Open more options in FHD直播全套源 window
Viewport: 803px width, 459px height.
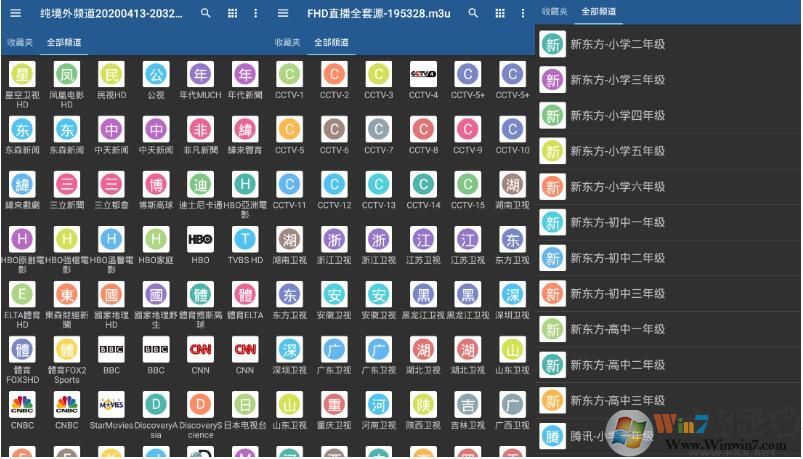[x=523, y=13]
